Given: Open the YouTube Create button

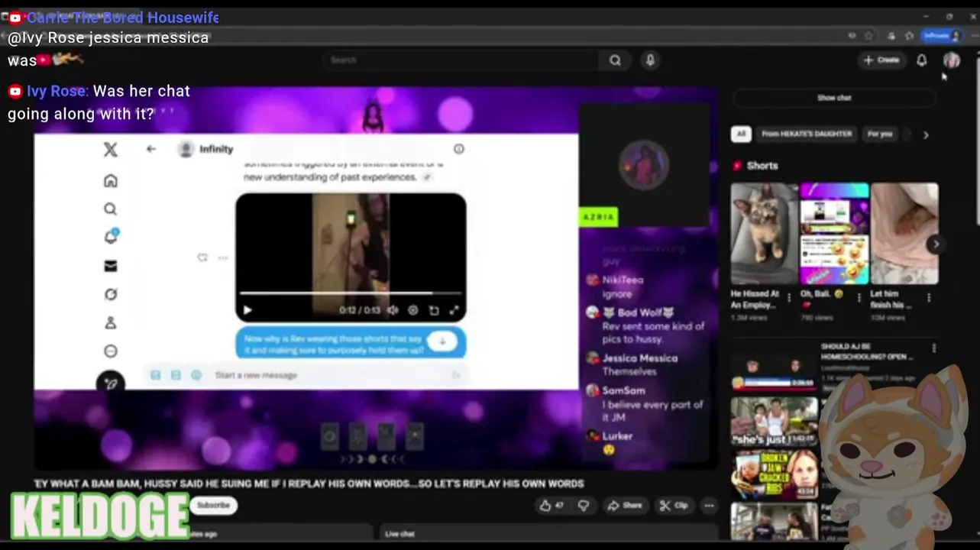Looking at the screenshot, I should pyautogui.click(x=881, y=60).
